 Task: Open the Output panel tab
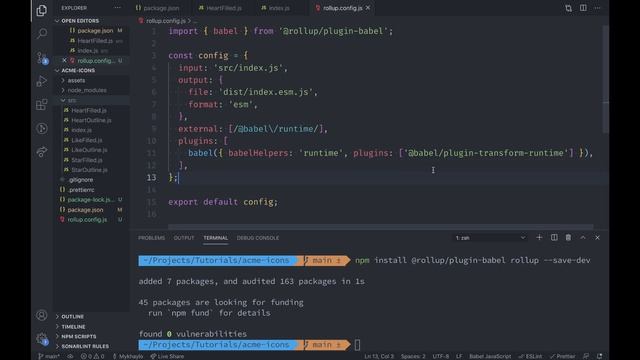[184, 238]
